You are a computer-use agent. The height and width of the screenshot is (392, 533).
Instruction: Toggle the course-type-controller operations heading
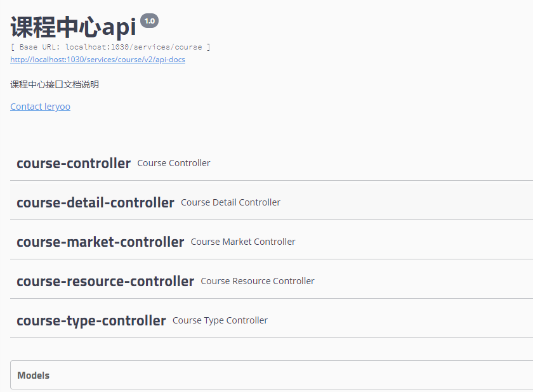pos(91,320)
